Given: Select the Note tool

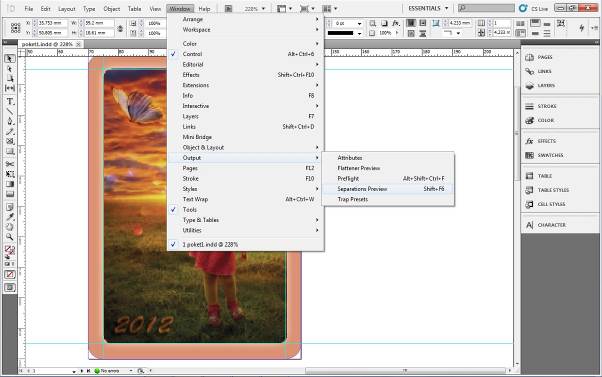Looking at the screenshot, I should click(x=10, y=207).
